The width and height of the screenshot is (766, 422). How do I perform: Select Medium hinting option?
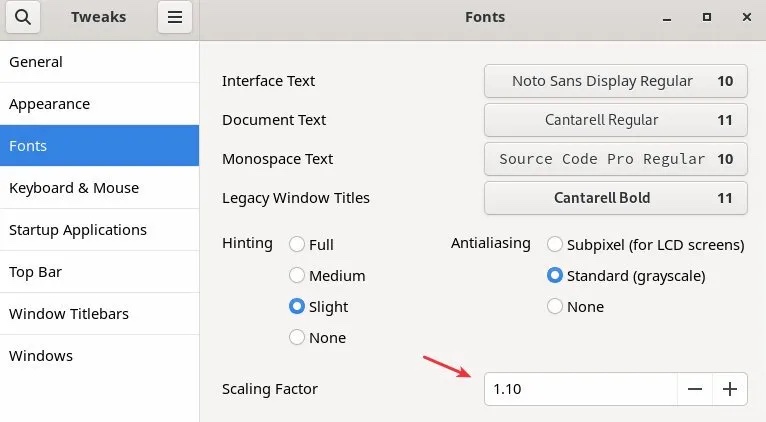pyautogui.click(x=297, y=275)
